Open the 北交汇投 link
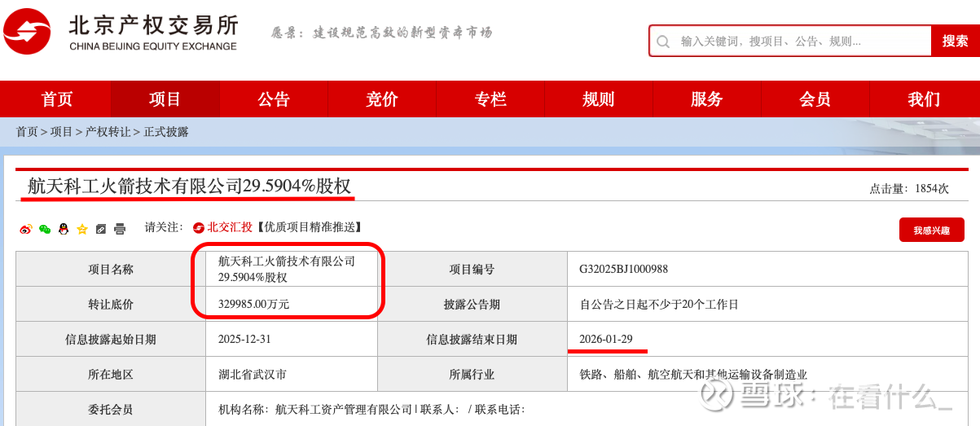 231,227
